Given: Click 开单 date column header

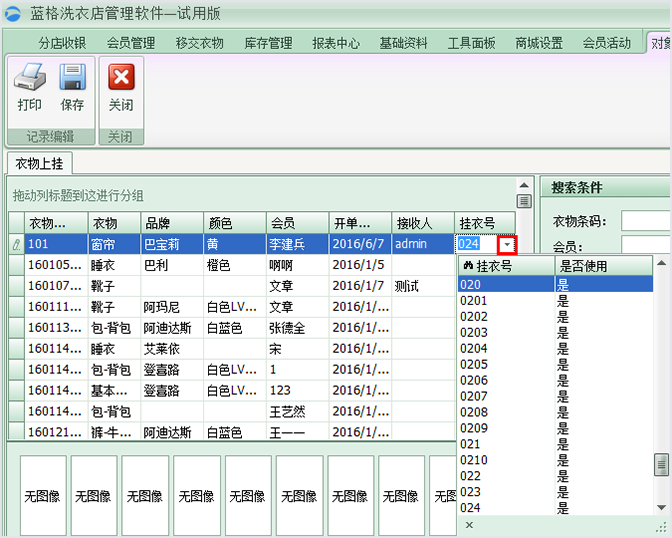Looking at the screenshot, I should click(x=360, y=223).
